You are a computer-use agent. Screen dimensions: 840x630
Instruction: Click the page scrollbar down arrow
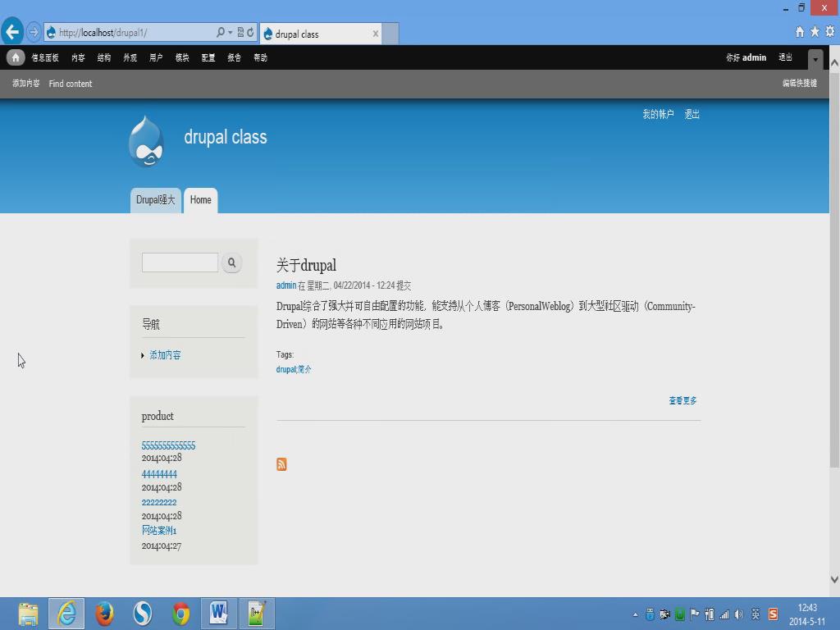834,579
